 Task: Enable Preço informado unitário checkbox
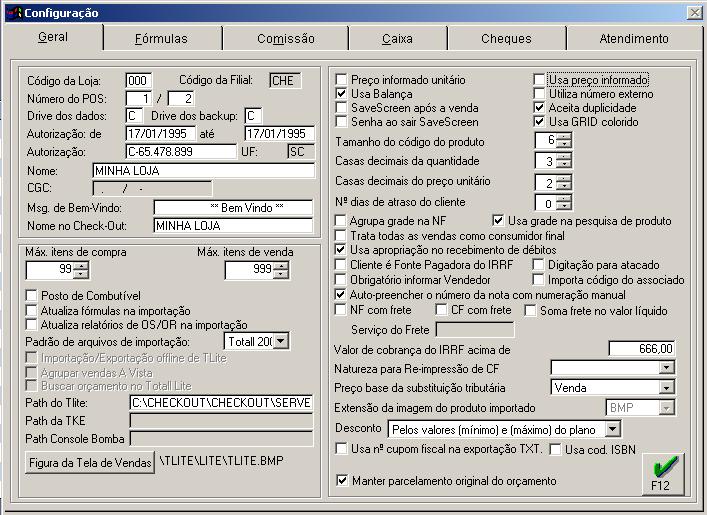point(341,80)
